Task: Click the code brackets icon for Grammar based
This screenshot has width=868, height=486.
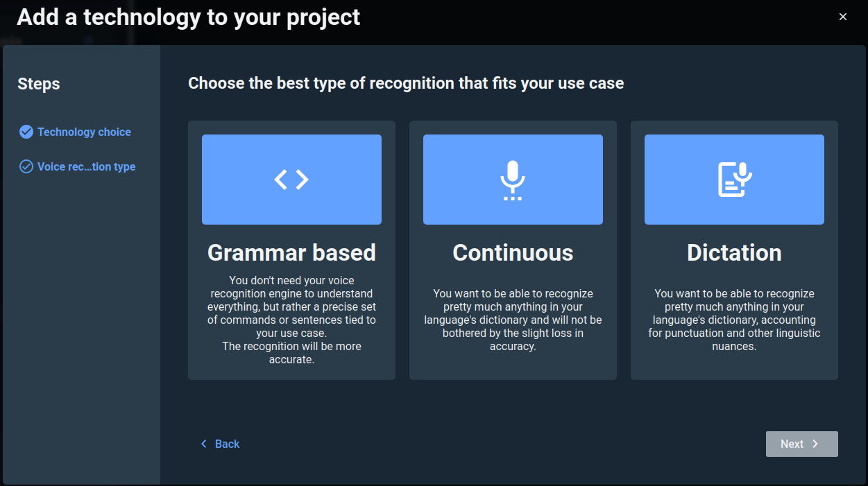Action: (x=291, y=180)
